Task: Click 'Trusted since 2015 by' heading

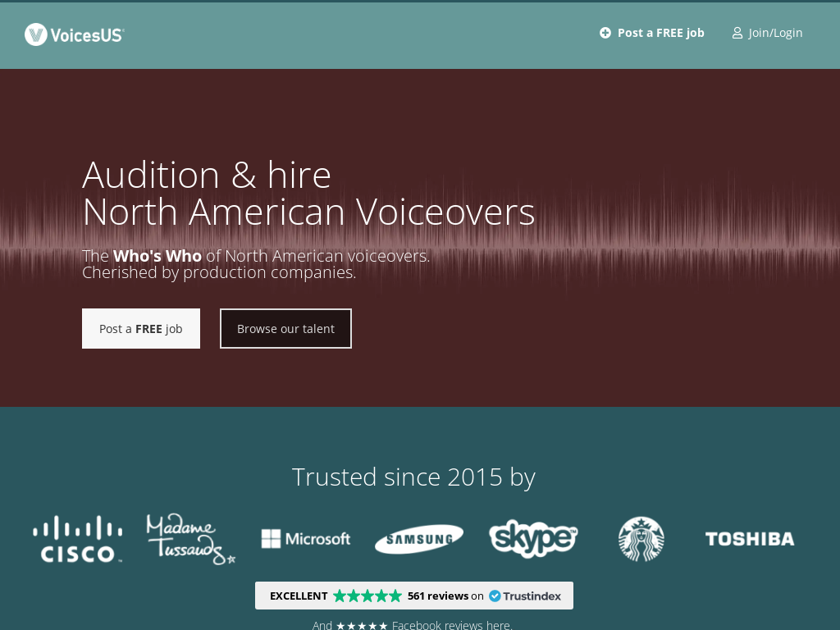Action: [x=413, y=477]
